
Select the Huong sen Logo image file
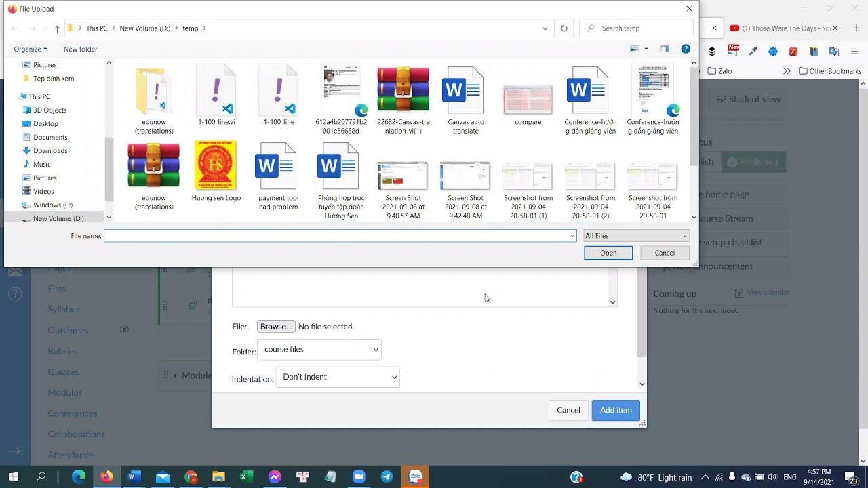216,171
